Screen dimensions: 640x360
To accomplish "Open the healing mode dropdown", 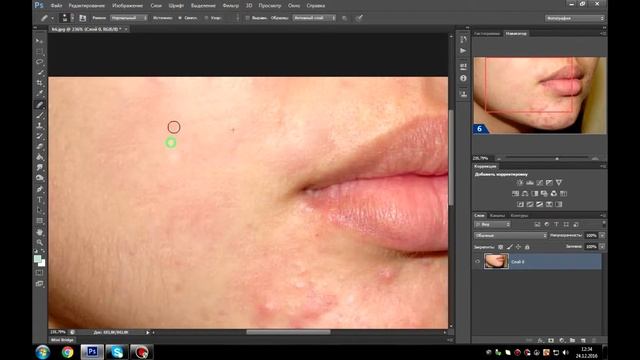I will (x=129, y=18).
